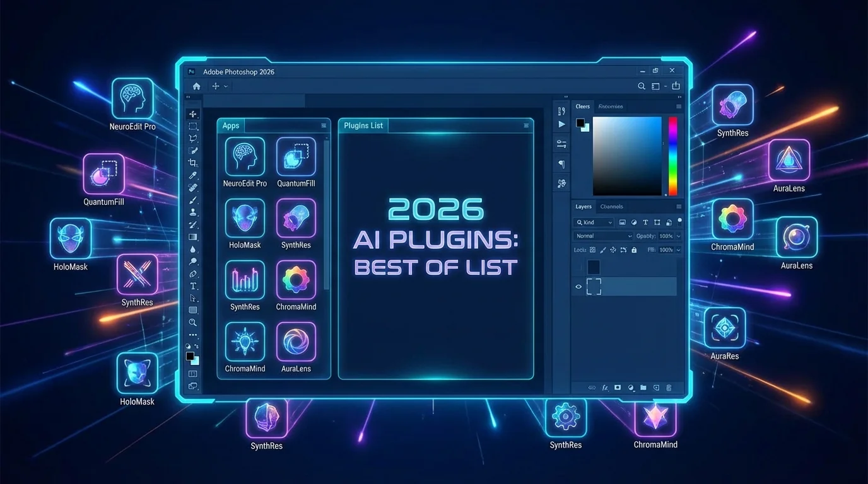
Task: Click the Apps panel vertical scrollbar
Action: click(x=326, y=214)
